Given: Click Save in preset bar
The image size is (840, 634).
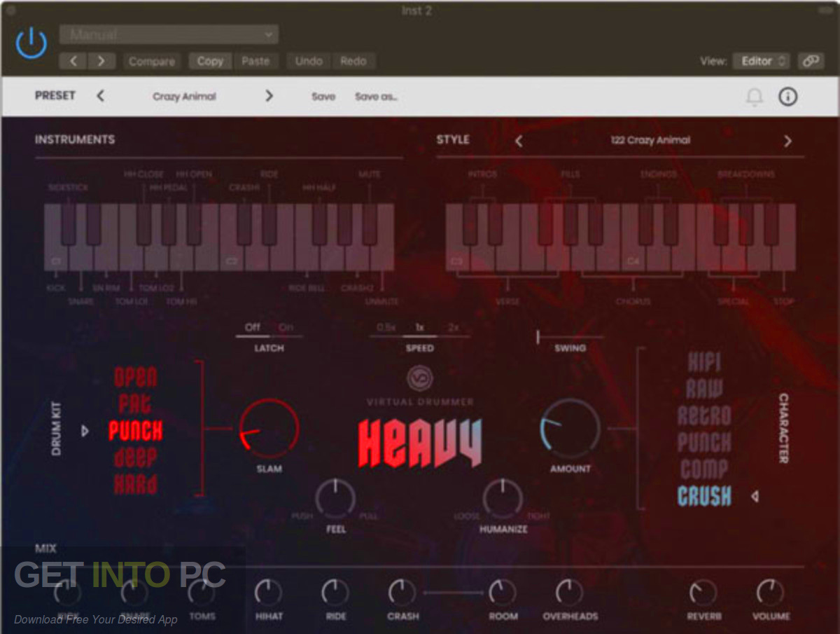Looking at the screenshot, I should coord(323,97).
